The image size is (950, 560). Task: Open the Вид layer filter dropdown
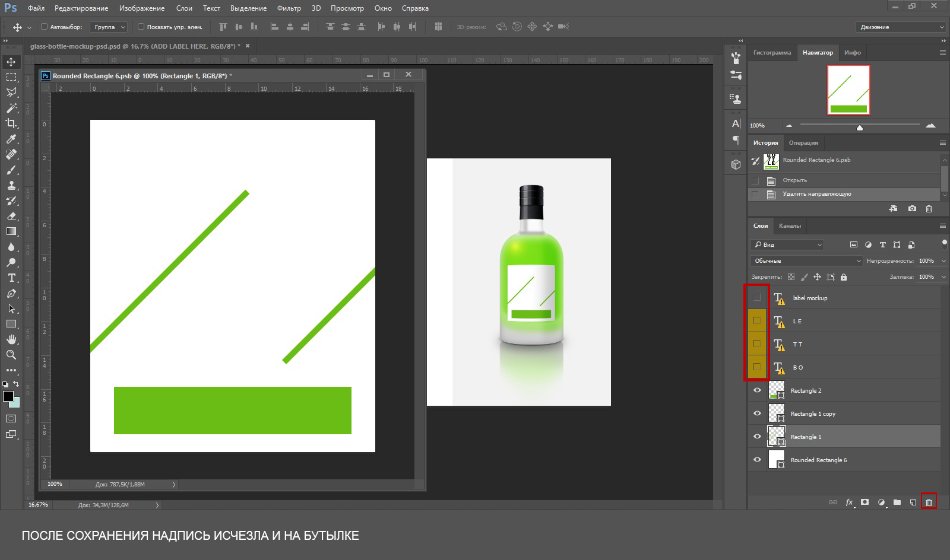[x=787, y=244]
